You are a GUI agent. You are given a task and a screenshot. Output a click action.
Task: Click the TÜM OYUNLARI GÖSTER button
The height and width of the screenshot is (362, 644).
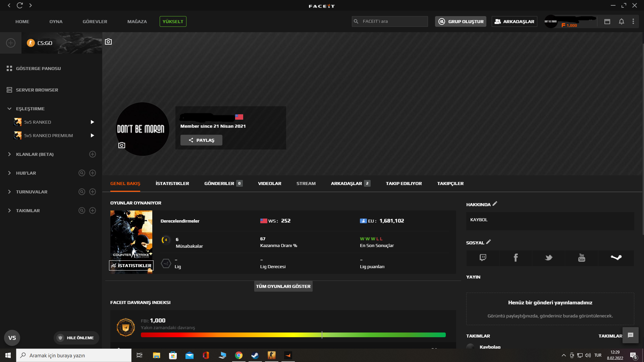[283, 286]
